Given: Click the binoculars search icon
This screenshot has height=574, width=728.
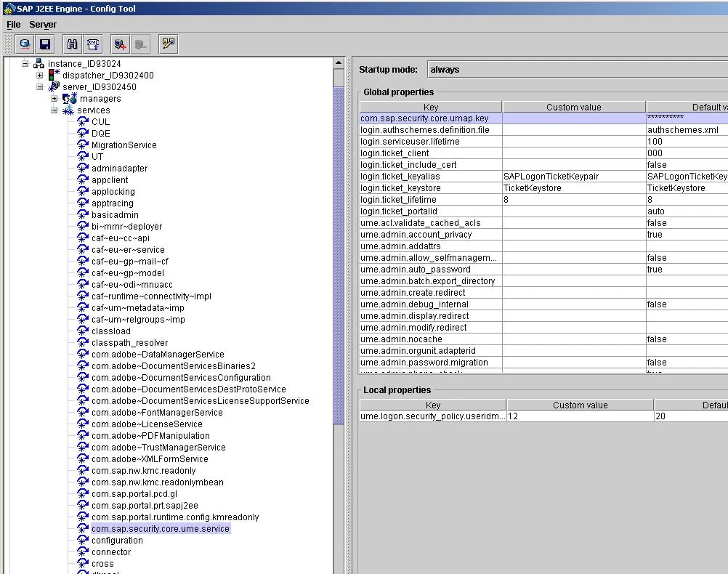Looking at the screenshot, I should click(x=72, y=44).
